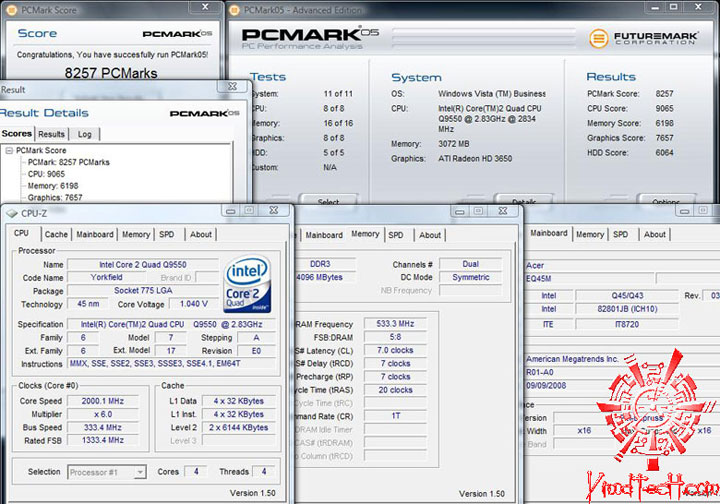Open the Memory tab in first CPU-Z window
Screen dimensions: 720x504
136,234
